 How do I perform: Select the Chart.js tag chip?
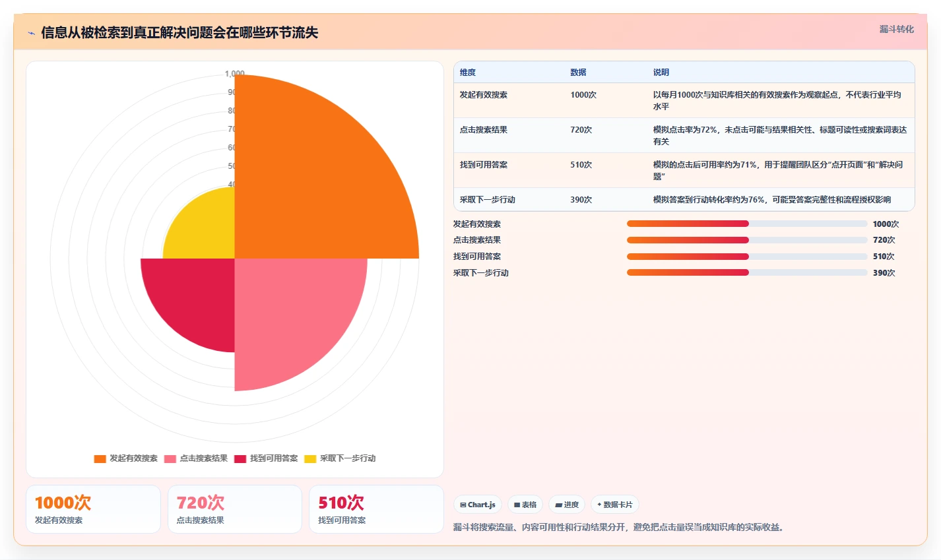[478, 505]
